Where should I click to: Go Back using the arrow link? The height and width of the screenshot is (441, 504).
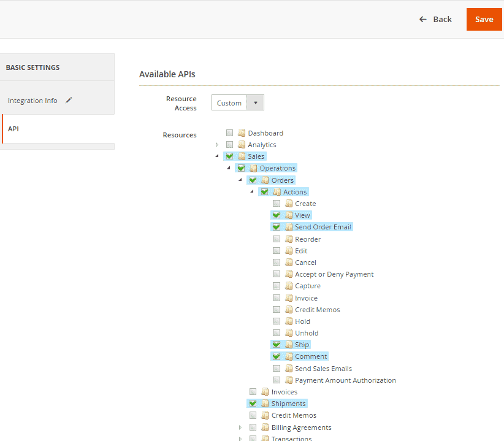tap(435, 19)
